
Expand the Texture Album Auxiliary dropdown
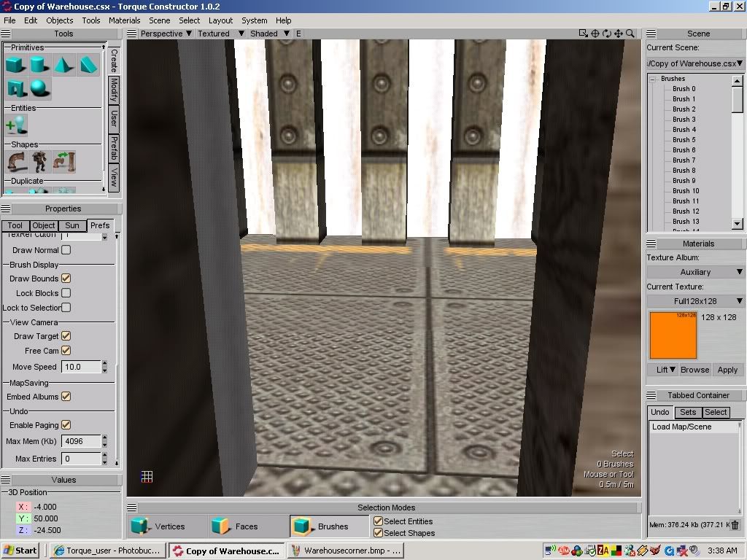(x=695, y=272)
